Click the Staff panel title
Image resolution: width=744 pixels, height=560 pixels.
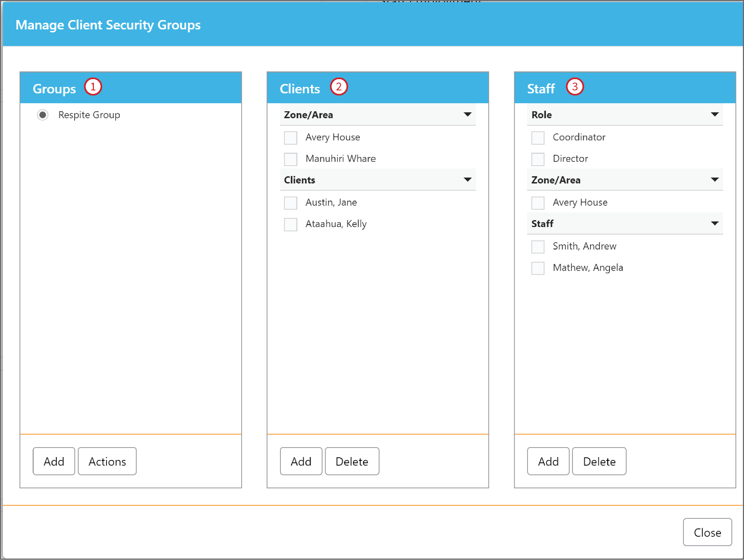click(x=541, y=89)
